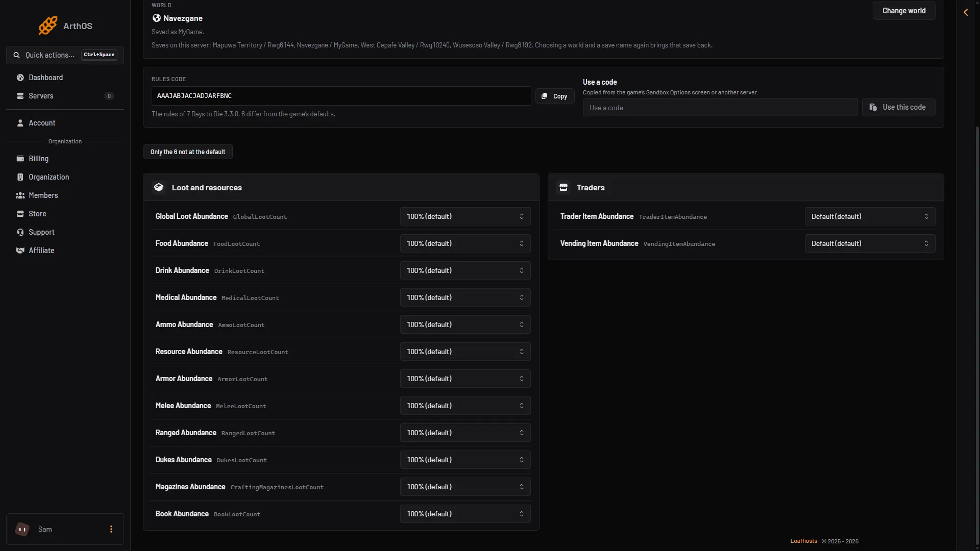
Task: Click the Use this code button
Action: (898, 107)
